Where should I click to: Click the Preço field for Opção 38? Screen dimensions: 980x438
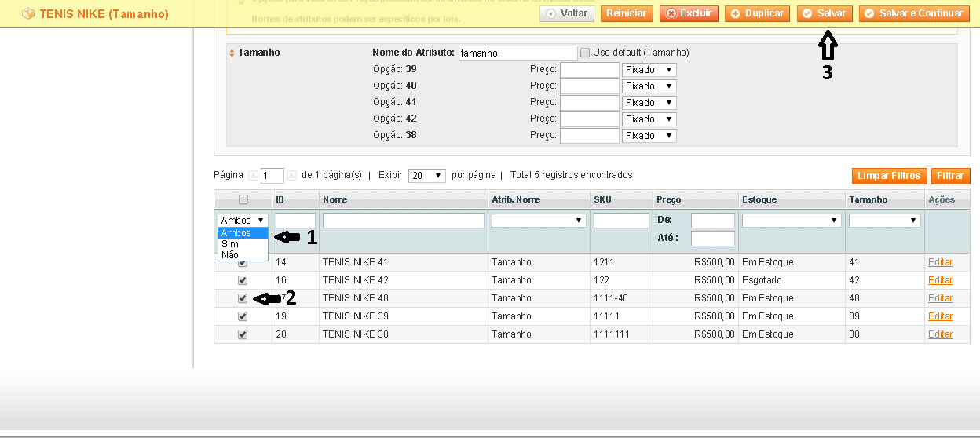pyautogui.click(x=590, y=136)
